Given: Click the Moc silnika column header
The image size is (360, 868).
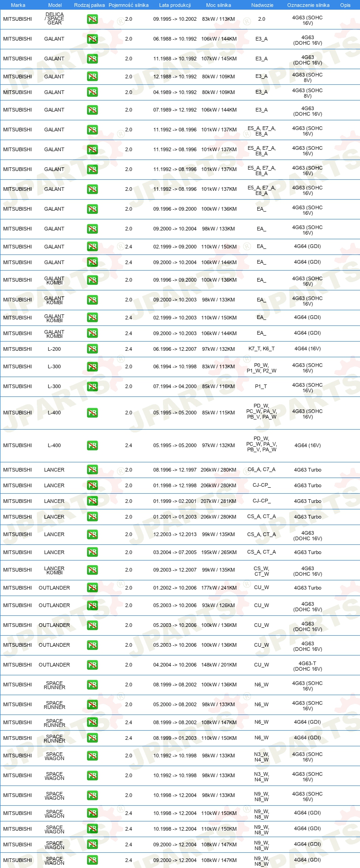Looking at the screenshot, I should pyautogui.click(x=219, y=5).
